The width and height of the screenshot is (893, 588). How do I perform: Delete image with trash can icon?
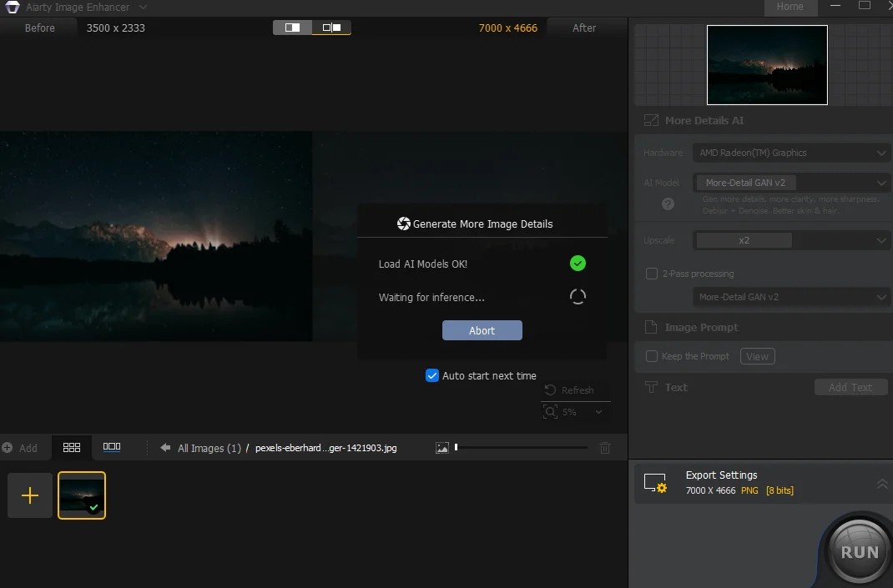(605, 448)
